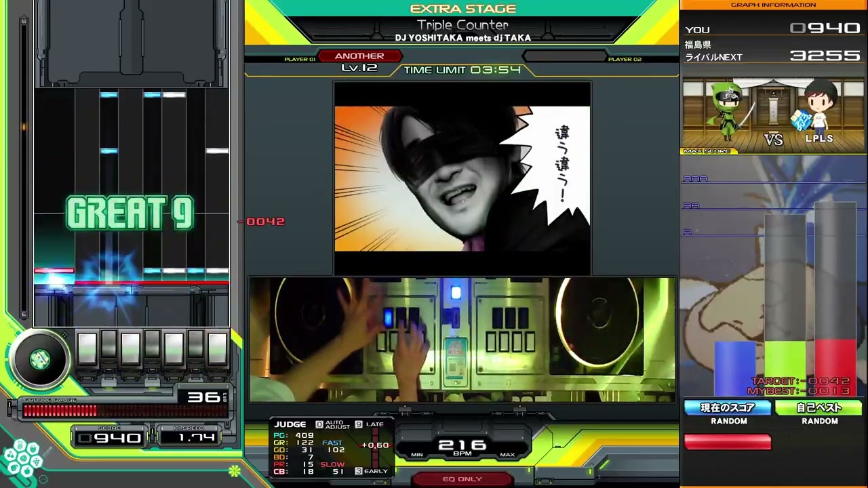The width and height of the screenshot is (868, 488).
Task: Click the YOU score 0940 in graph panel
Action: pyautogui.click(x=825, y=28)
